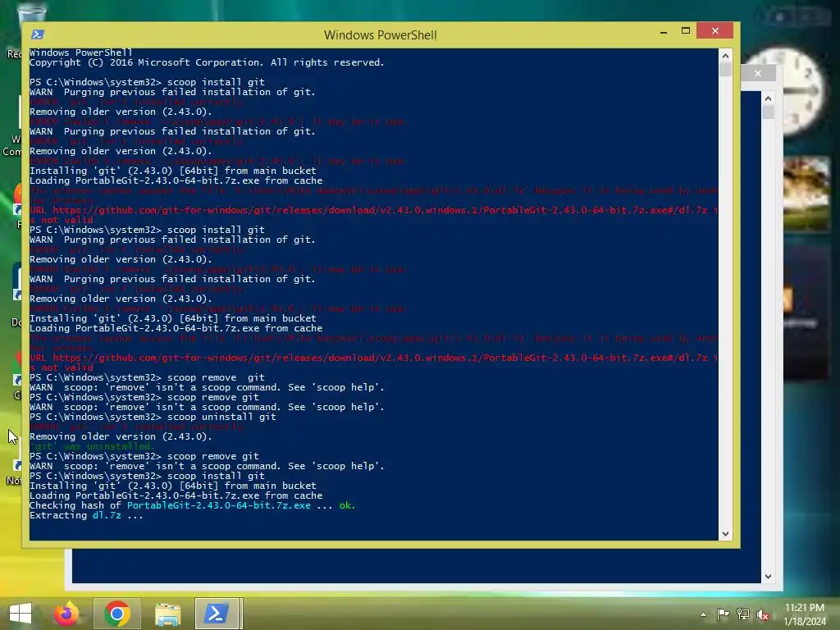Click the PowerShell icon in the title bar
The image size is (840, 630).
click(x=38, y=34)
